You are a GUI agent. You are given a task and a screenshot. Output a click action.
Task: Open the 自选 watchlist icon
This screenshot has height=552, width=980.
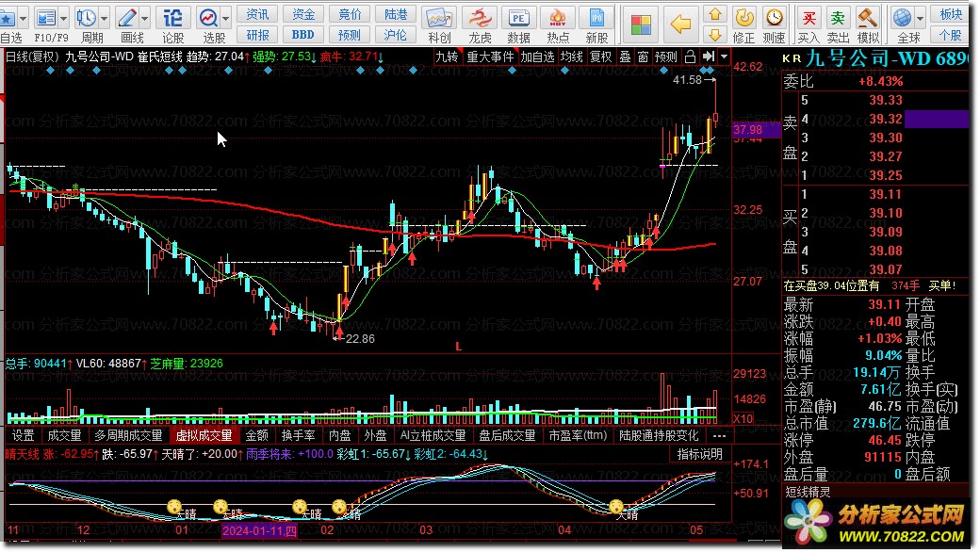click(x=8, y=18)
